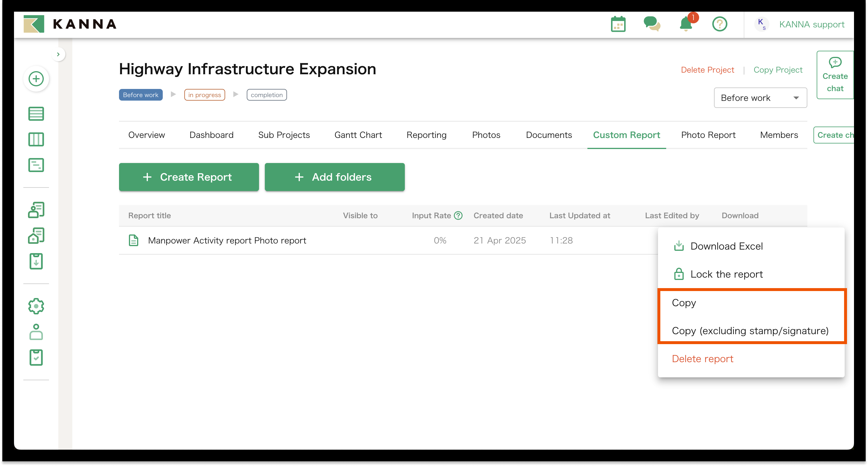
Task: Open Manpower Activity report Photo report row
Action: 227,240
